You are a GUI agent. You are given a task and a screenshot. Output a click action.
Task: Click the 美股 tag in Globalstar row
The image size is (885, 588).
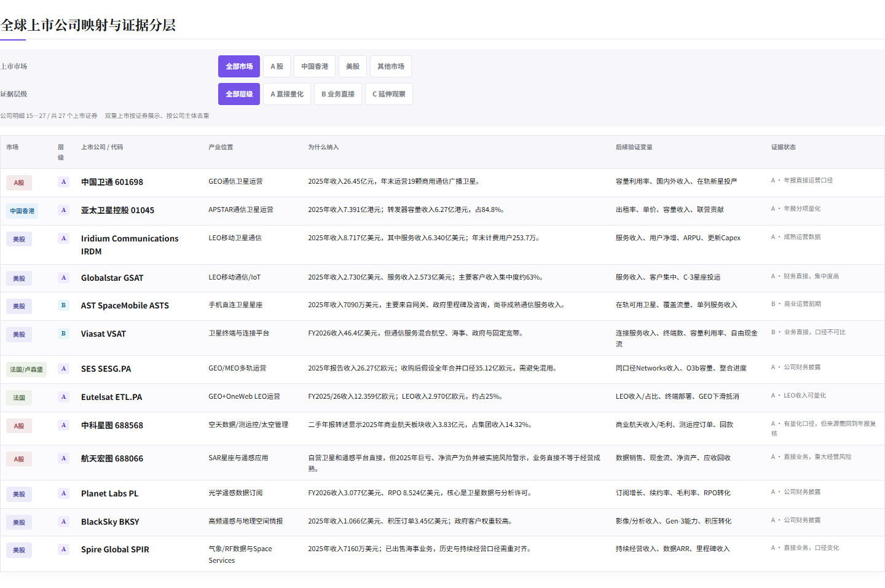(x=19, y=279)
